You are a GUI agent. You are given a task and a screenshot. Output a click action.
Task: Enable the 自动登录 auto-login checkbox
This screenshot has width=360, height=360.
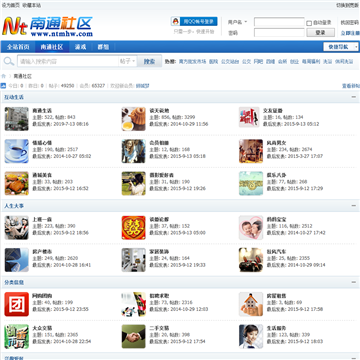click(x=309, y=23)
